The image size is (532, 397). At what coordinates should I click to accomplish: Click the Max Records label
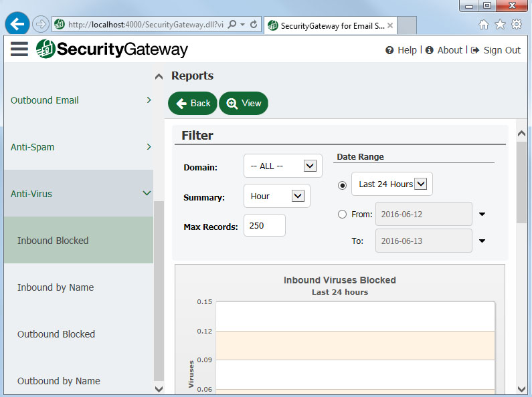[211, 227]
